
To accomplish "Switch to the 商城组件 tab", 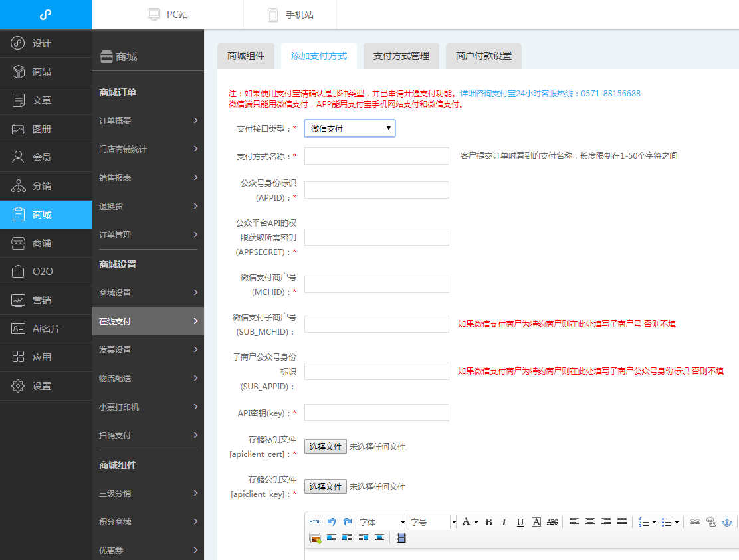I will click(x=245, y=56).
